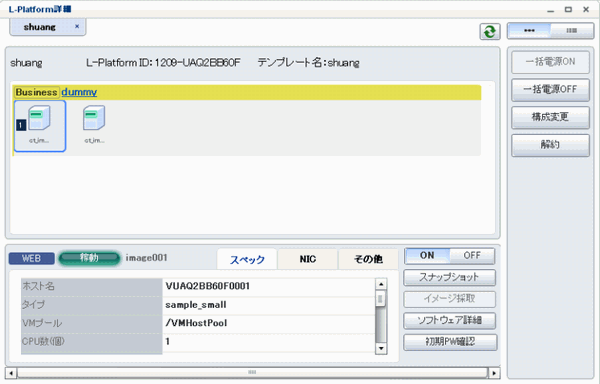The image size is (600, 384).
Task: Click the WEB server type badge
Action: click(31, 259)
